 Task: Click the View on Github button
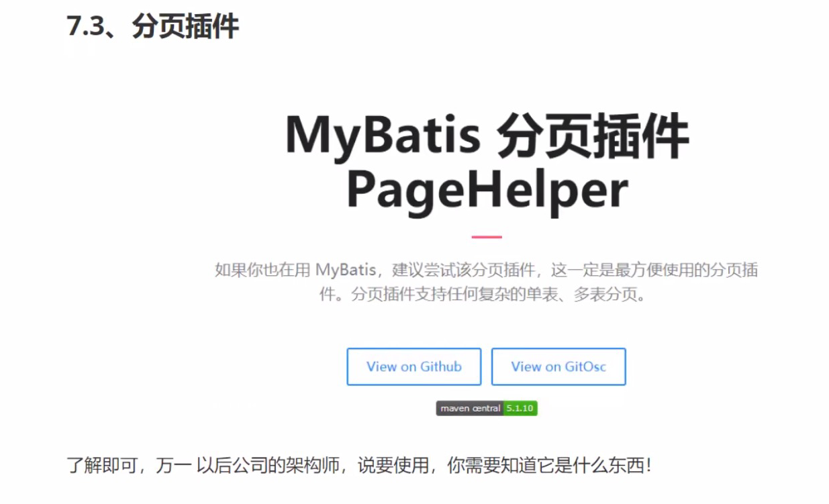413,366
